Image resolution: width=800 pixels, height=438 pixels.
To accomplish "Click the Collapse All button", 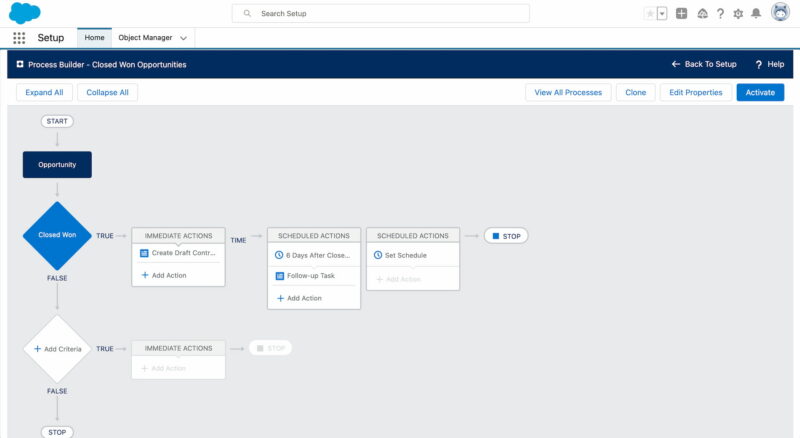I will point(107,92).
